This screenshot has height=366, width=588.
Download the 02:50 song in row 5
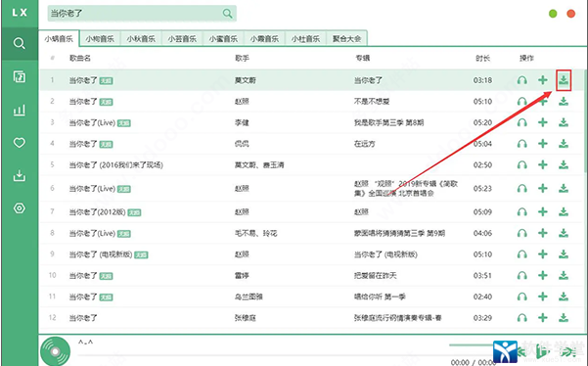[564, 164]
